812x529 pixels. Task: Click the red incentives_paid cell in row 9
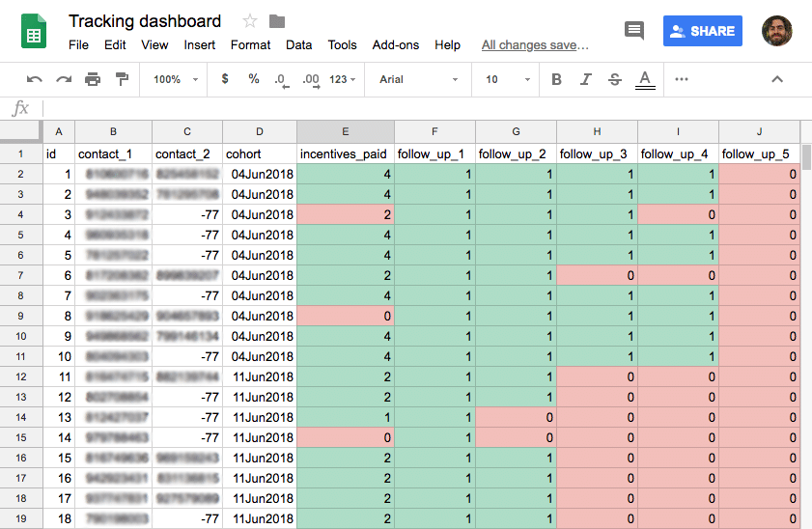point(346,316)
